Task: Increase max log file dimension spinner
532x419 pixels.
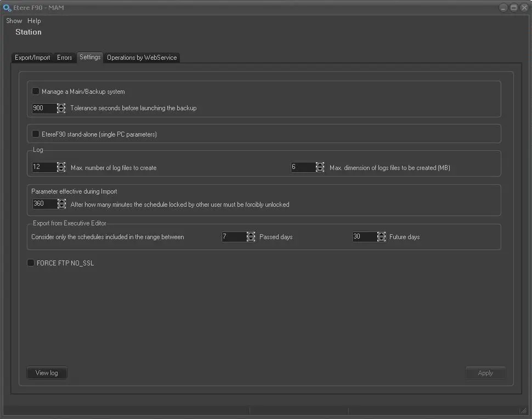Action: point(320,165)
